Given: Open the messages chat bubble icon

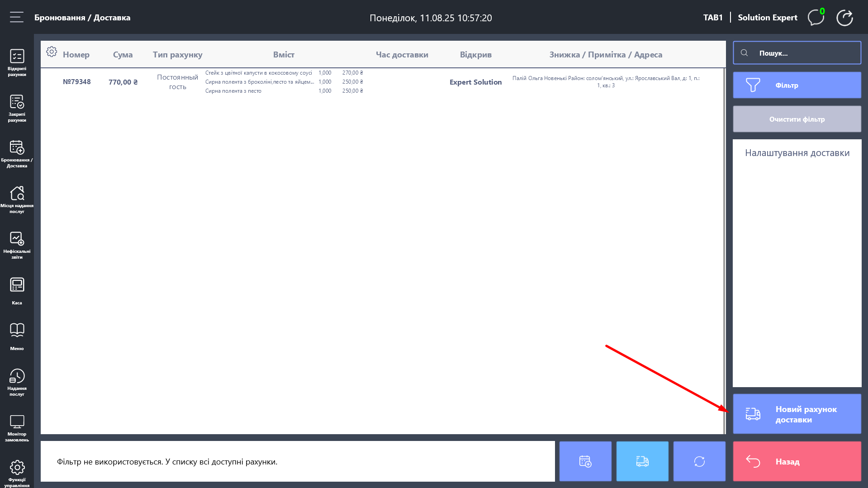Looking at the screenshot, I should click(816, 18).
